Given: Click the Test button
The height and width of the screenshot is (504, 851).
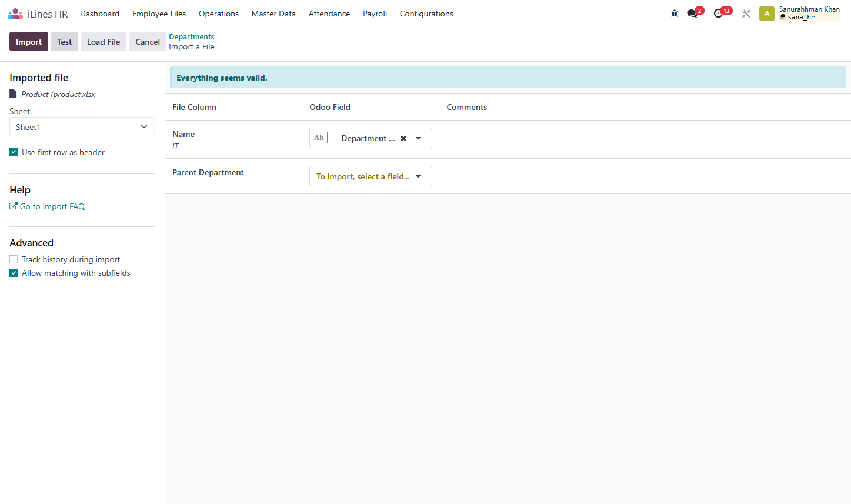Looking at the screenshot, I should (x=64, y=42).
